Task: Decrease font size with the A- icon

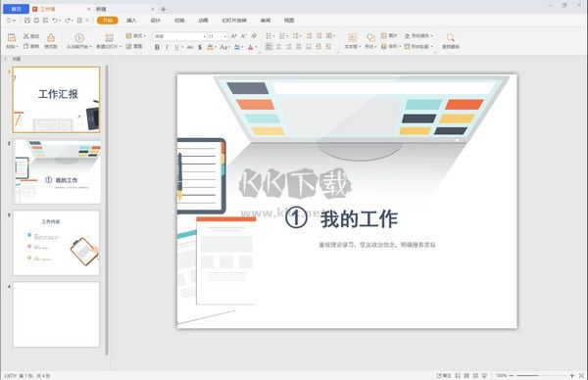Action: (x=244, y=36)
